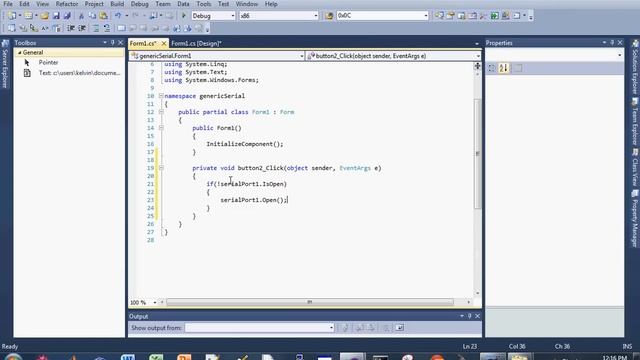This screenshot has height=360, width=640.
Task: Click the Increase indent icon
Action: [x=82, y=28]
